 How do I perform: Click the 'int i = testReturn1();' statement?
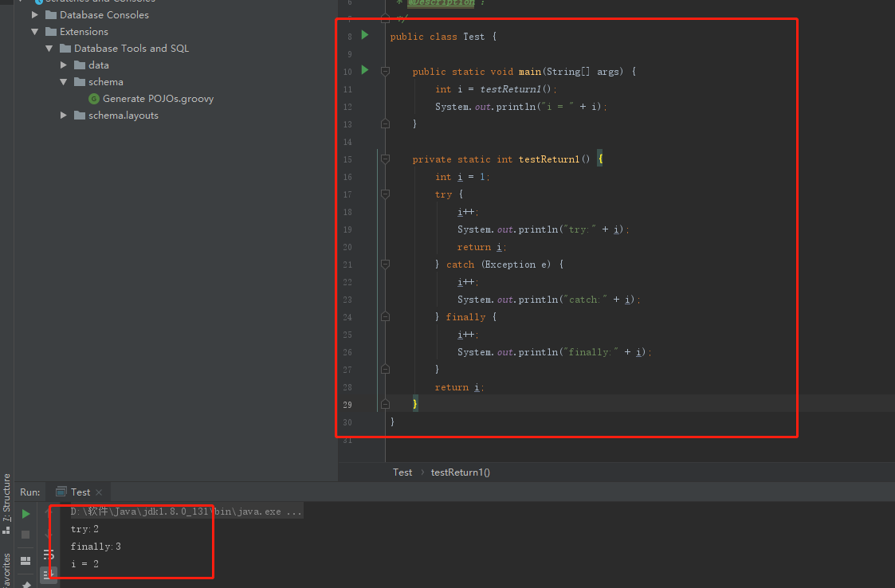click(x=496, y=89)
